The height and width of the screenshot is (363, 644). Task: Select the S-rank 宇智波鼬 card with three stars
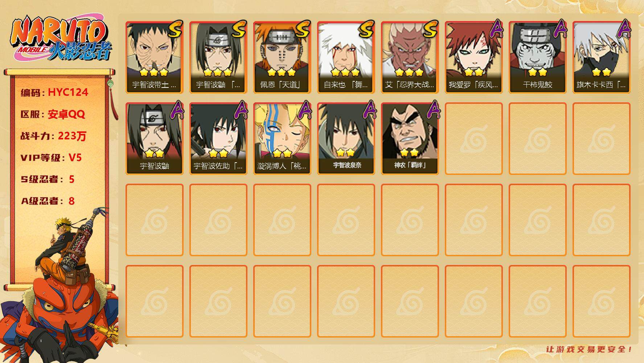pos(218,57)
